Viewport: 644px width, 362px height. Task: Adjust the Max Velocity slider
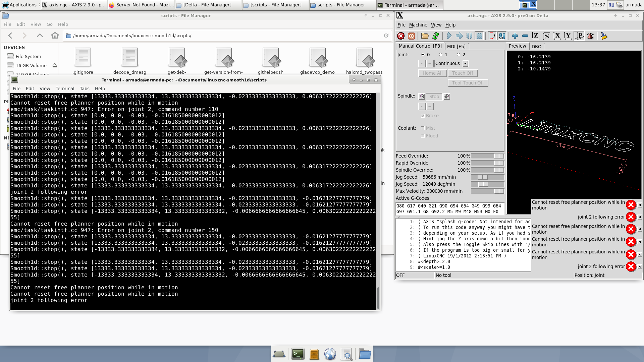487,191
